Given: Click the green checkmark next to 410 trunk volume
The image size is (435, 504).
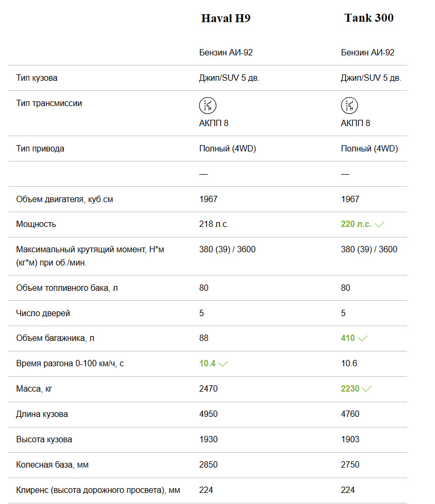Looking at the screenshot, I should click(x=362, y=338).
